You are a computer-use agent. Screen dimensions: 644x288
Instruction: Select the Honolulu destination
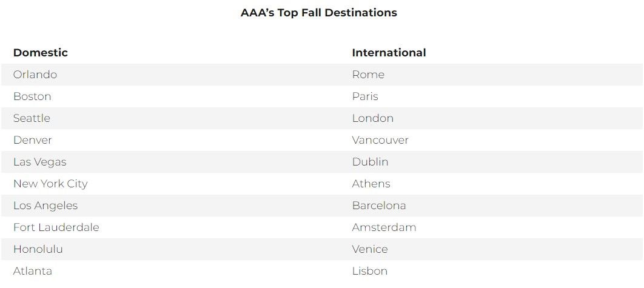pyautogui.click(x=38, y=249)
